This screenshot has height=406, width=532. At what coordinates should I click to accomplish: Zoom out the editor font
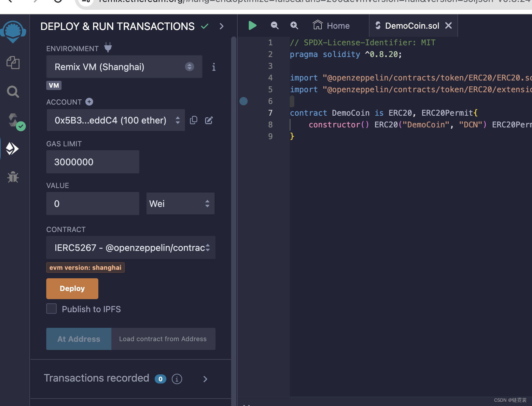275,25
